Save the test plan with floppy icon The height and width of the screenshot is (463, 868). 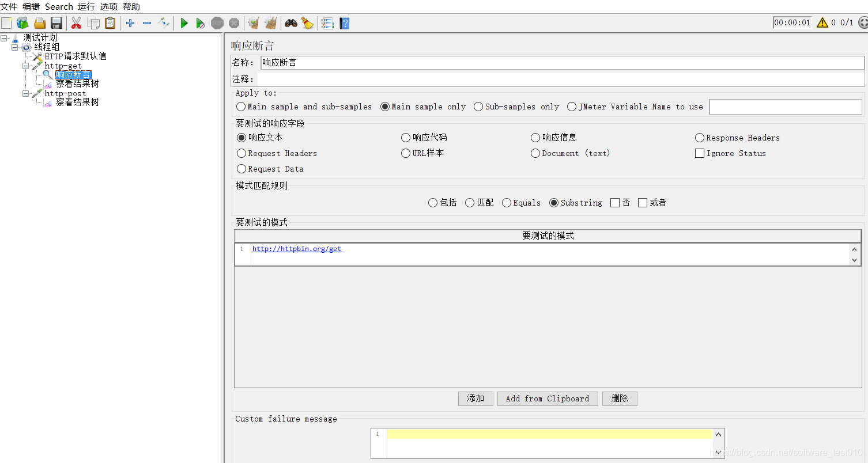(56, 23)
